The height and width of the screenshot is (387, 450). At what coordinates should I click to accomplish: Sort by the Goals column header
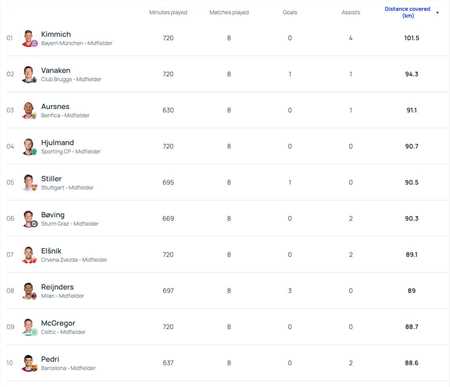point(290,12)
